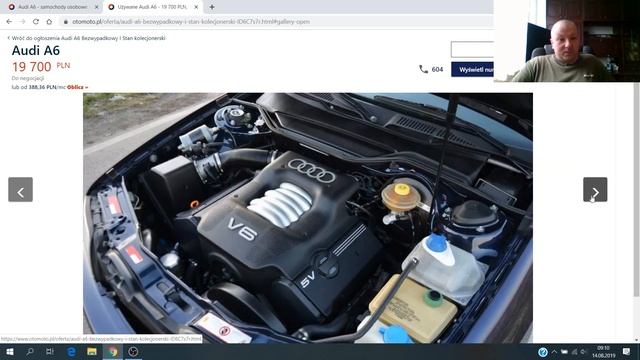Show next gallery photo with right arrow

[595, 189]
